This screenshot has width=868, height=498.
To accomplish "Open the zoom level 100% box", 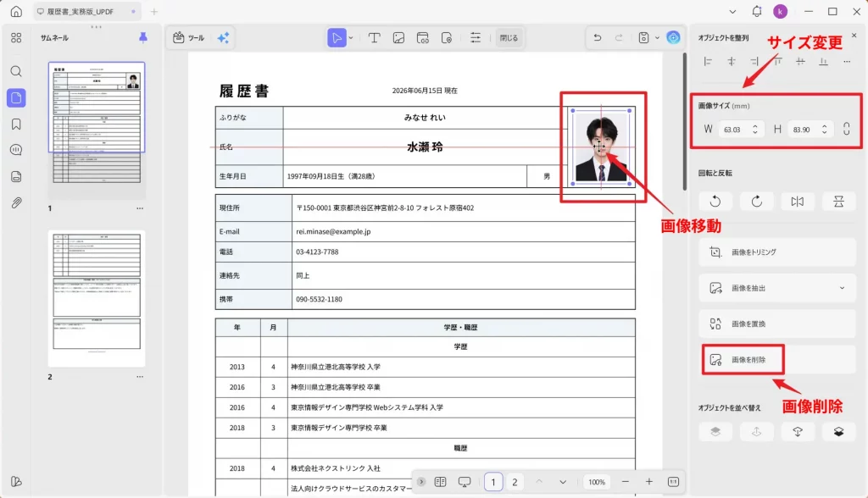I will 597,482.
